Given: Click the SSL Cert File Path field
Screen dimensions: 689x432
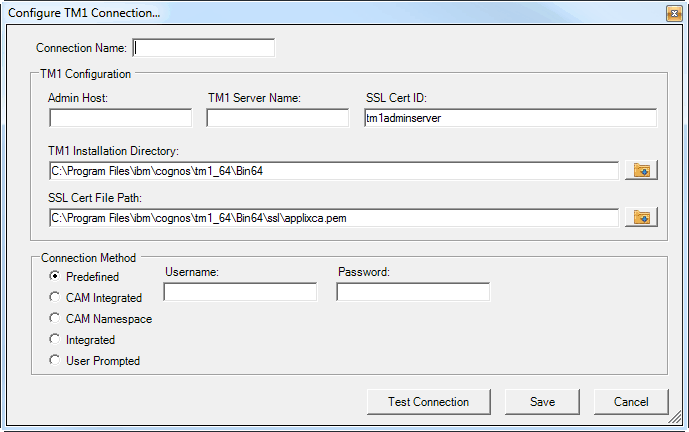Looking at the screenshot, I should [333, 217].
